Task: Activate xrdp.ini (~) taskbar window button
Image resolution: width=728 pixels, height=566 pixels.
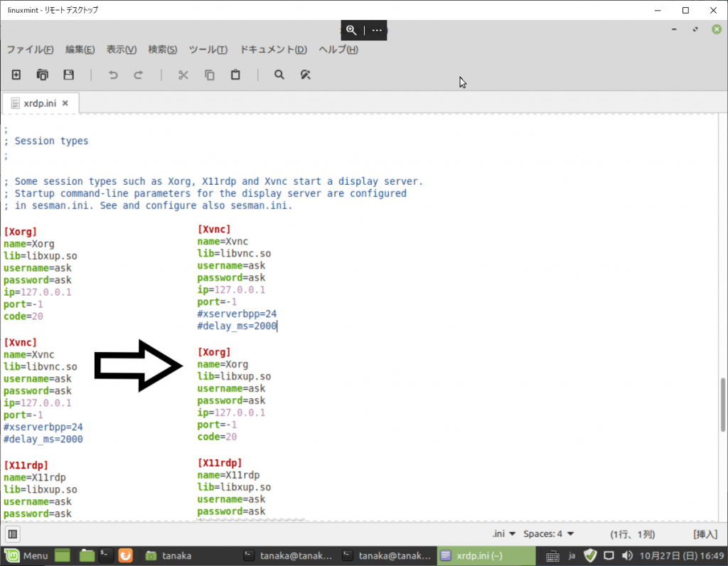Action: point(486,556)
